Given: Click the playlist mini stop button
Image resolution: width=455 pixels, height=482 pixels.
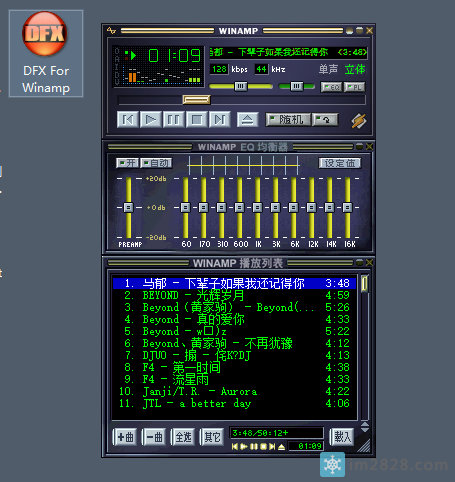Looking at the screenshot, I should click(x=263, y=446).
